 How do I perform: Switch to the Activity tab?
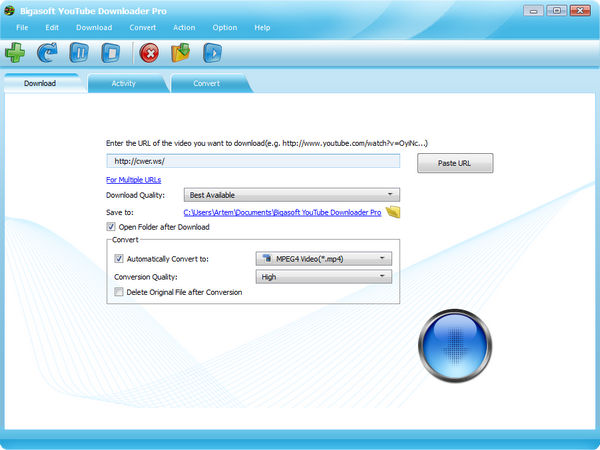[x=124, y=83]
